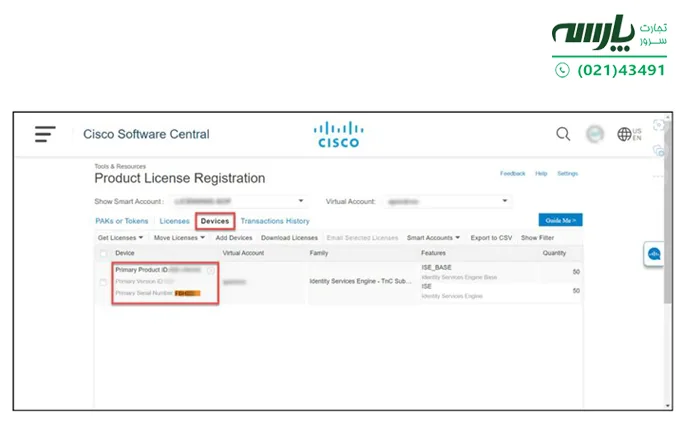Viewport: 684px width, 447px height.
Task: Click the ISE_BASE feature entry
Action: [x=436, y=267]
